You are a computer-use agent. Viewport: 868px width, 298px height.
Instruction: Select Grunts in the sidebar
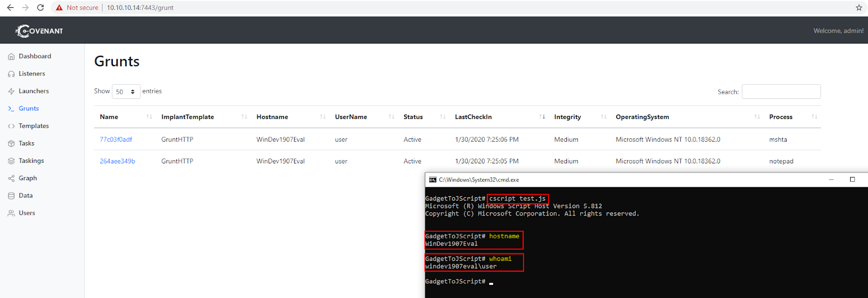click(x=29, y=108)
